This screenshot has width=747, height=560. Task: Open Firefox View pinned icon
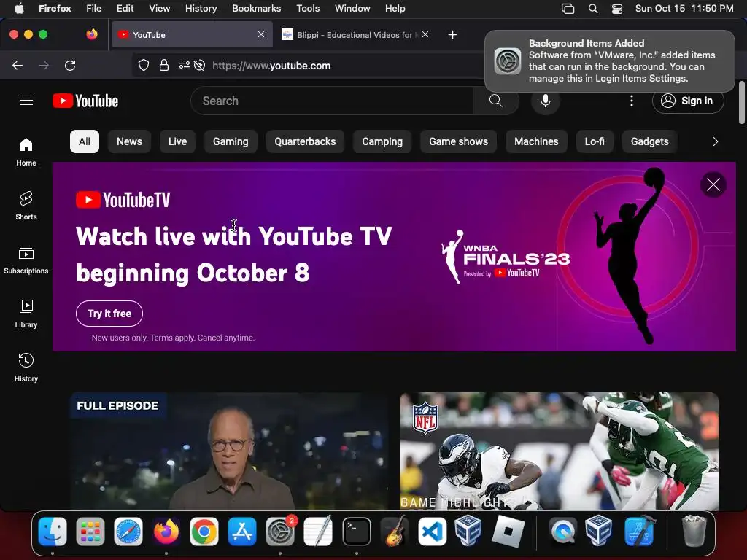coord(92,34)
